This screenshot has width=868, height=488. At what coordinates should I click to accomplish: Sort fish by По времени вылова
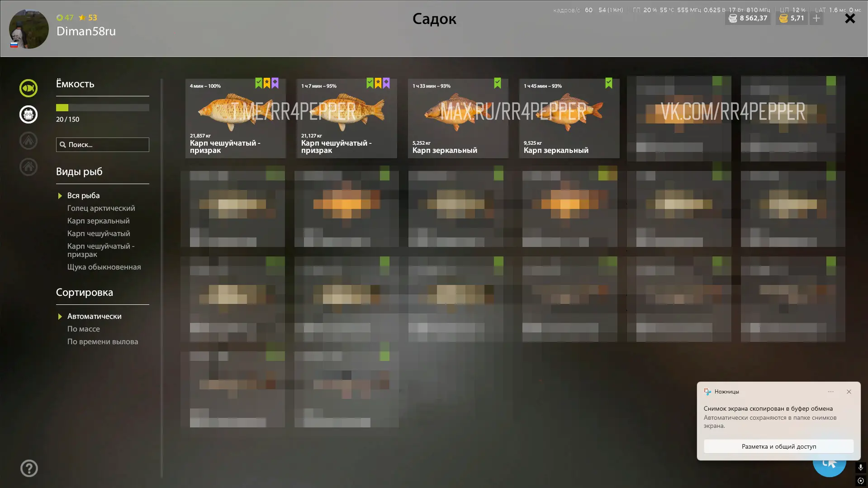[x=103, y=341]
